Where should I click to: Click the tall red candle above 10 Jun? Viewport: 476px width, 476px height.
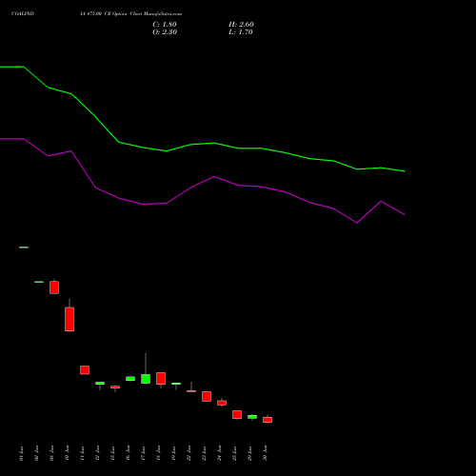[69, 319]
